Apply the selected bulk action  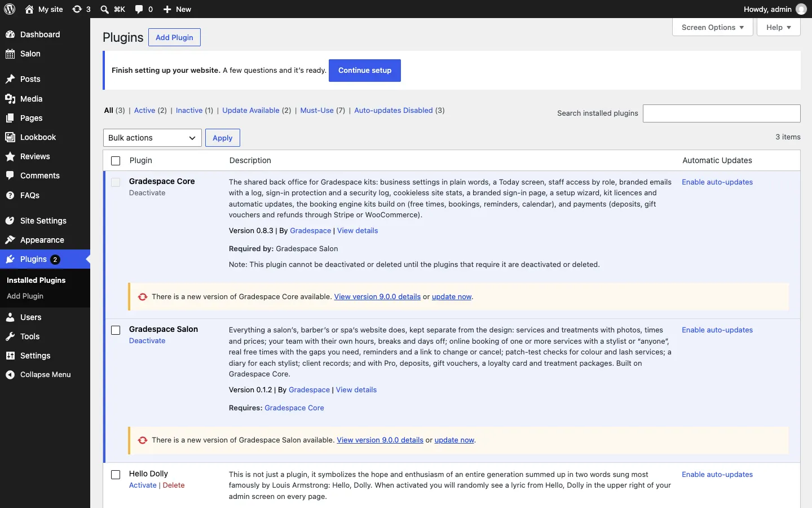(x=223, y=138)
